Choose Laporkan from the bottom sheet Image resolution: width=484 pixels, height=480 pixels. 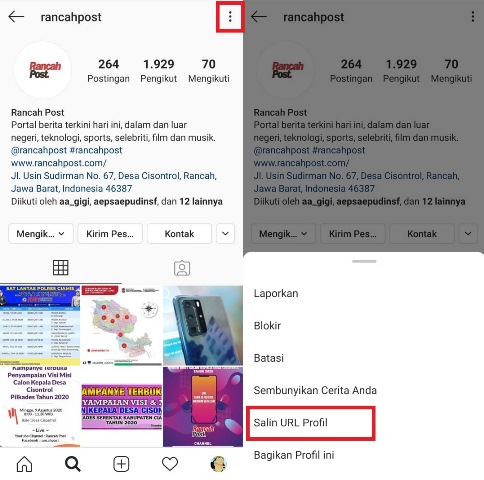click(x=276, y=293)
